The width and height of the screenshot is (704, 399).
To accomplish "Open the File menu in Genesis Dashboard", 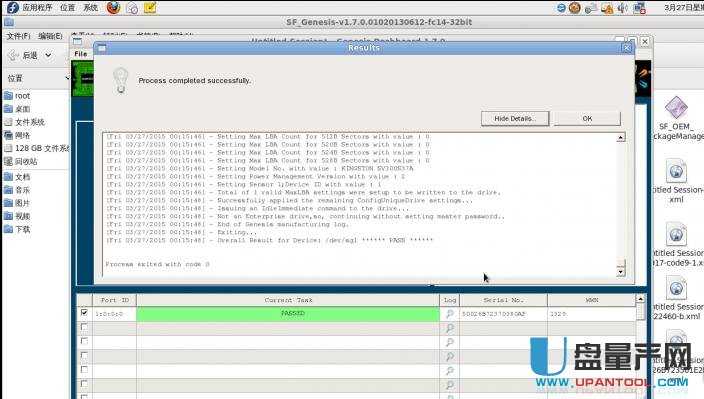I will (x=81, y=54).
